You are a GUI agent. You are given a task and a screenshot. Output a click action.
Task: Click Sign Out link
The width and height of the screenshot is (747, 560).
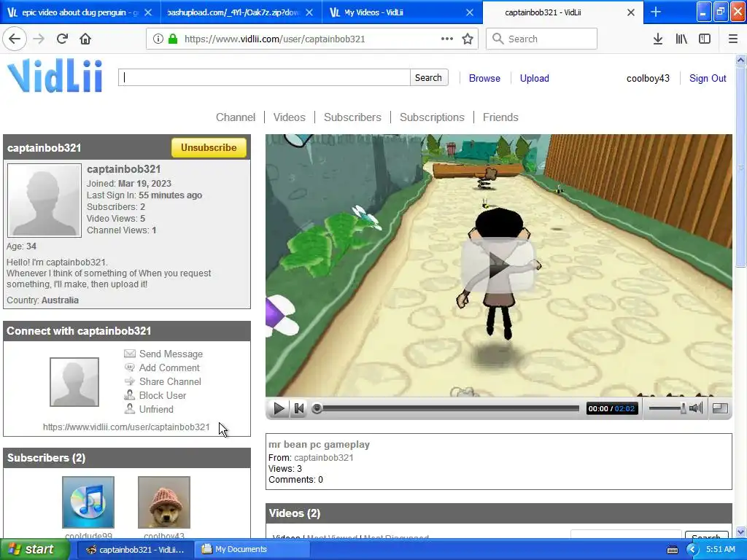click(708, 78)
